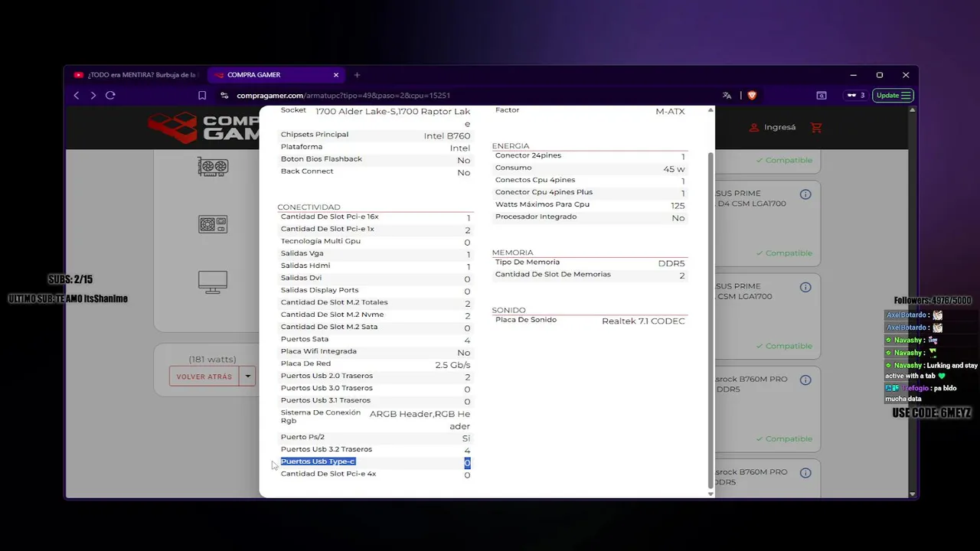Open info icon for ASUS PRIME CSM LGA1700

805,287
